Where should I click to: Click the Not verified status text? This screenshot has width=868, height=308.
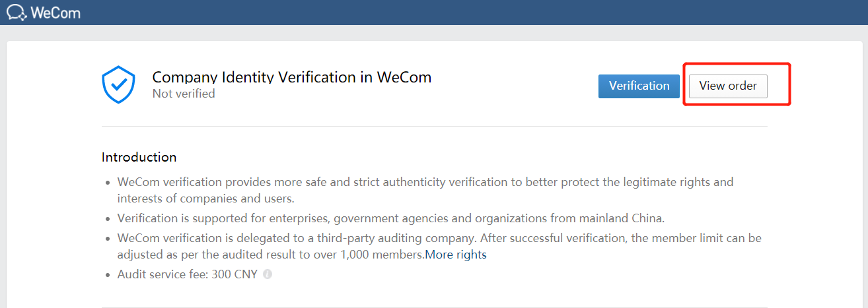(x=184, y=94)
